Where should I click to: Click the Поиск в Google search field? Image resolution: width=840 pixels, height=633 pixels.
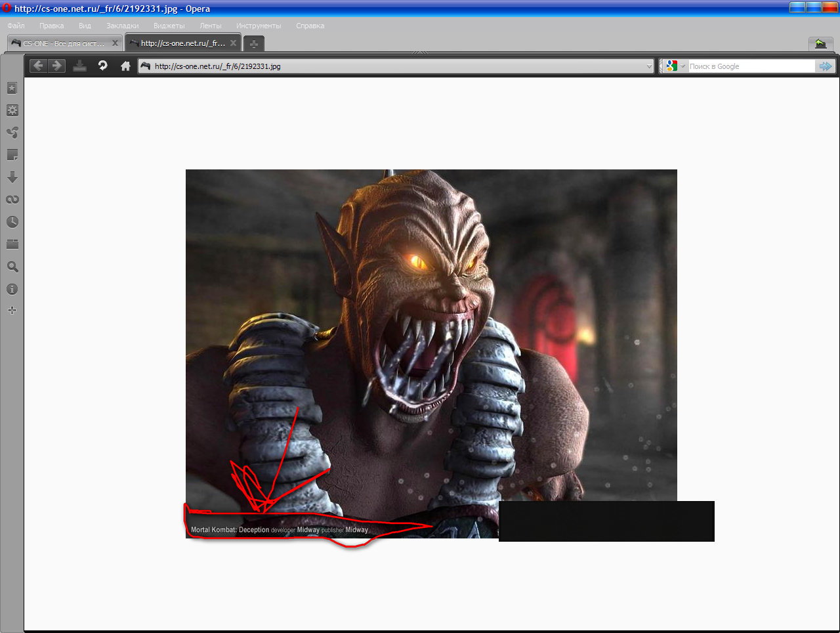pos(749,66)
